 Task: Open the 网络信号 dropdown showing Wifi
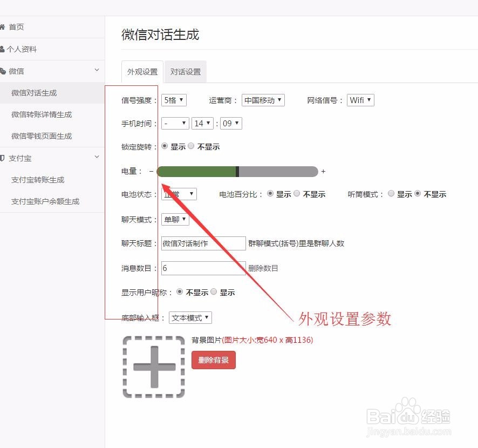click(x=360, y=100)
